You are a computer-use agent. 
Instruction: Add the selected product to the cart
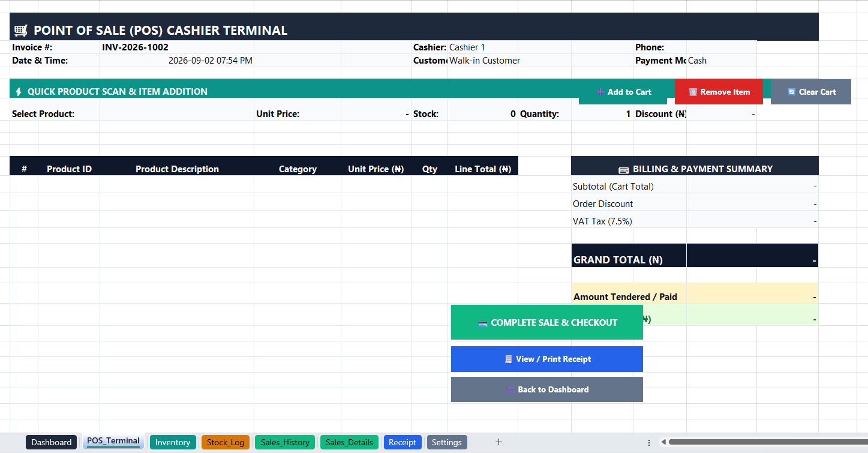click(x=624, y=92)
